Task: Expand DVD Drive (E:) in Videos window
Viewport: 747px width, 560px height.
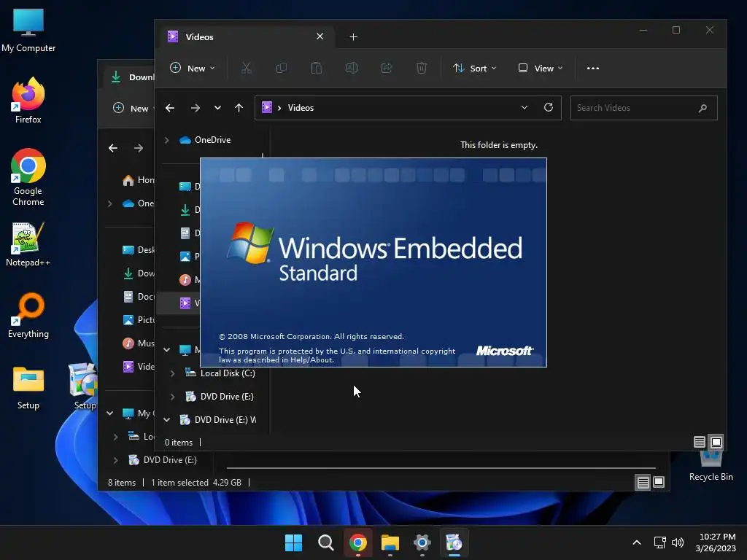Action: [x=172, y=397]
